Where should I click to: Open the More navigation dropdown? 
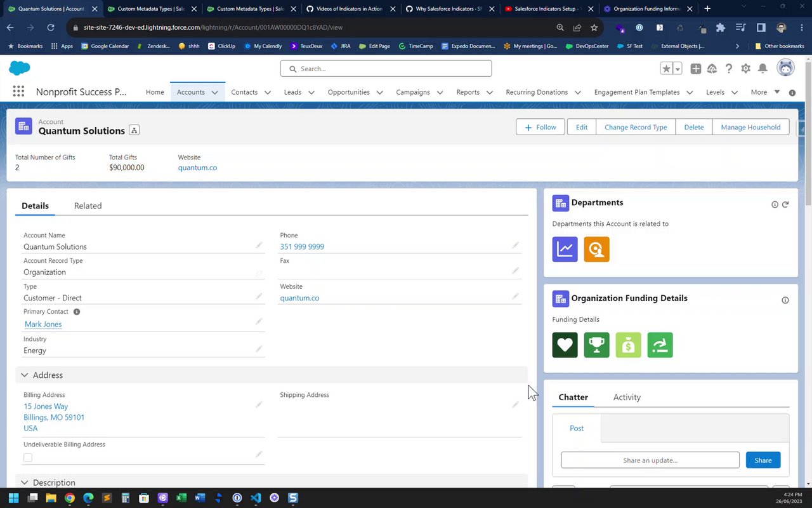765,92
